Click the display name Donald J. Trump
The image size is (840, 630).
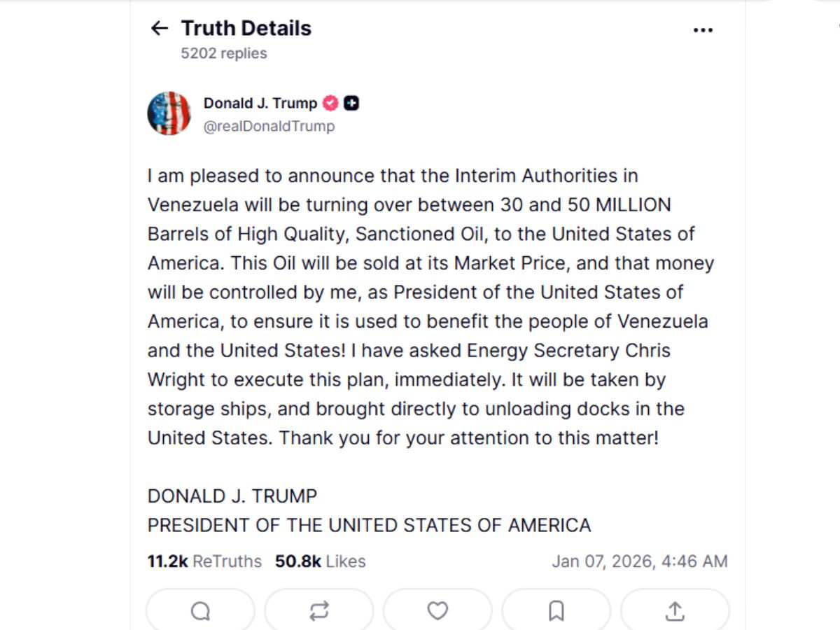click(259, 103)
